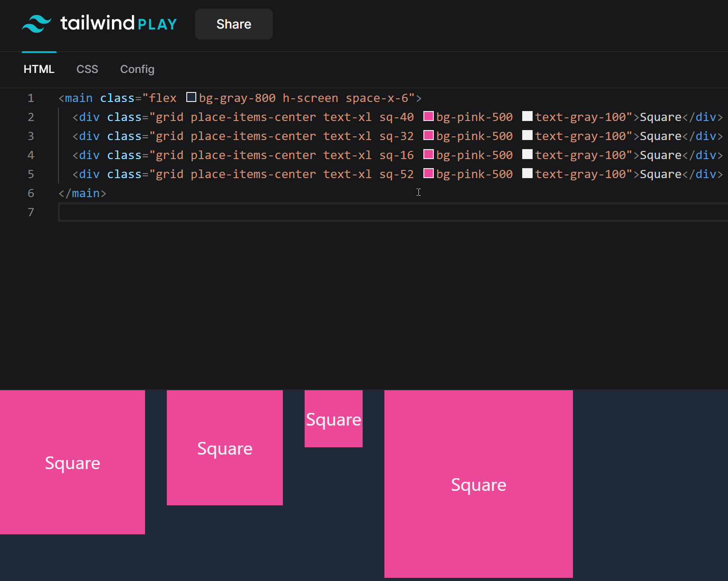Click the bg-pink-500 swatch on line 5

click(428, 174)
